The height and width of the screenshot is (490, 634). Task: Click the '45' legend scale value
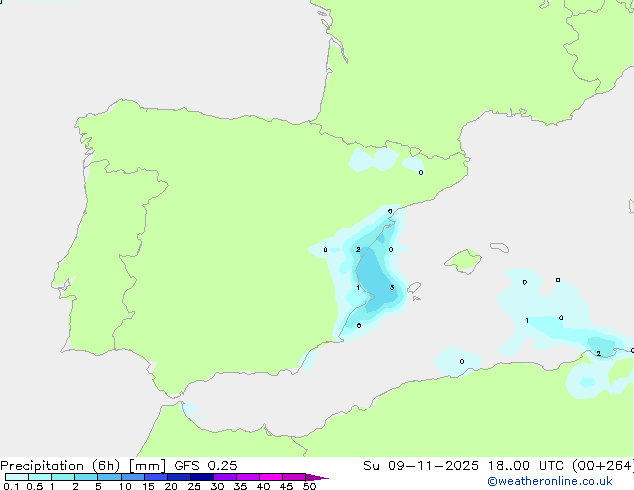[286, 486]
